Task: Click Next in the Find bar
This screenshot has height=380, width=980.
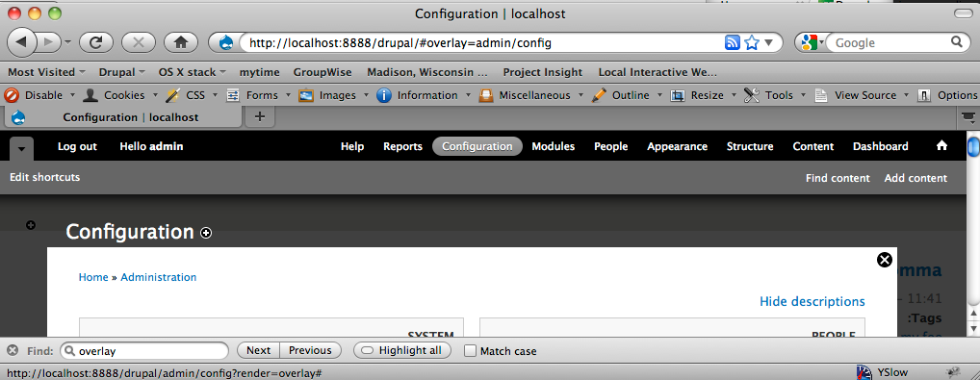Action: [258, 350]
